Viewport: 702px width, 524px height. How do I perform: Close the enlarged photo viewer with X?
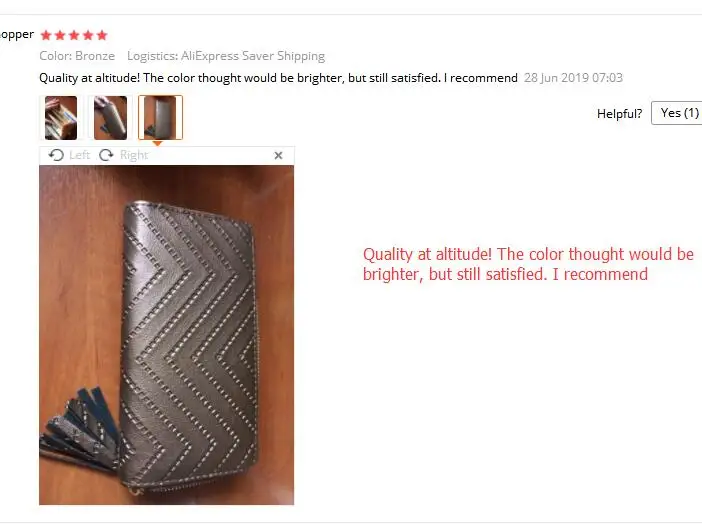pos(278,155)
